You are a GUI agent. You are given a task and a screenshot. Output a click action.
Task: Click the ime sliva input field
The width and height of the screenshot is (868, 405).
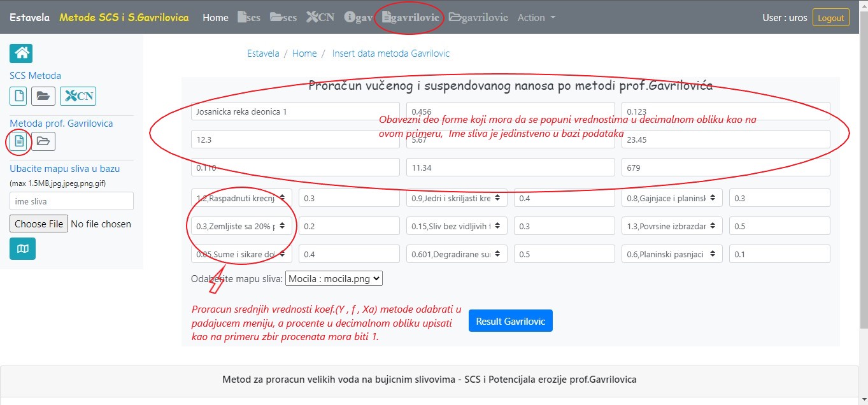(x=71, y=201)
